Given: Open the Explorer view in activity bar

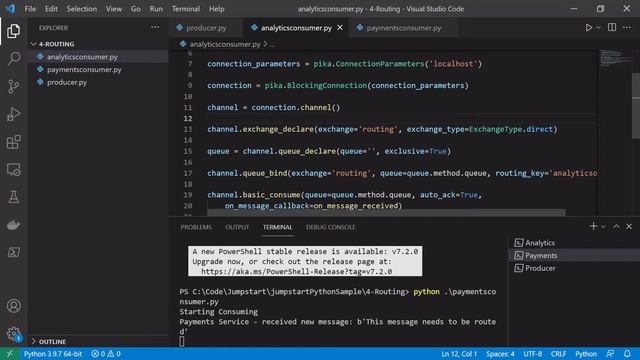Looking at the screenshot, I should click(13, 31).
